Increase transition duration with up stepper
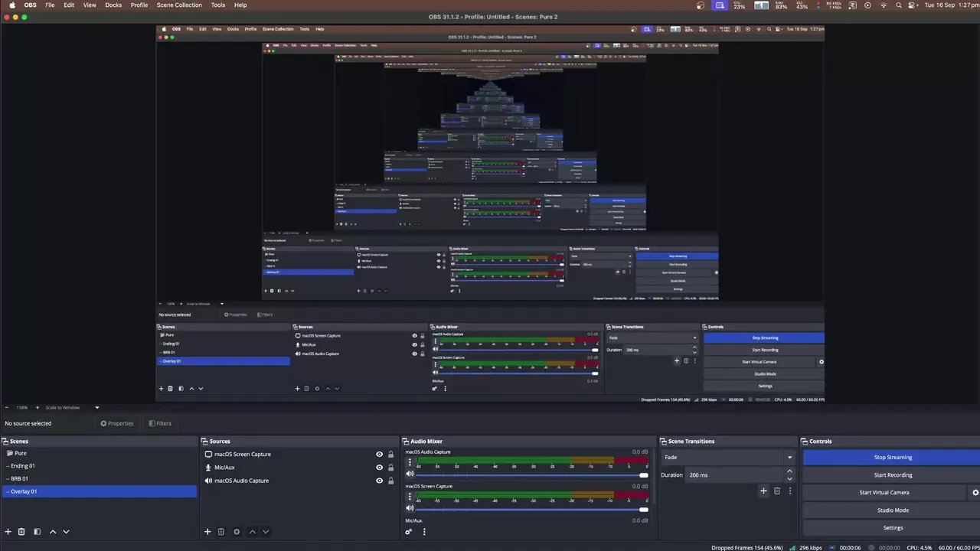Viewport: 980px width, 551px height. pos(789,471)
